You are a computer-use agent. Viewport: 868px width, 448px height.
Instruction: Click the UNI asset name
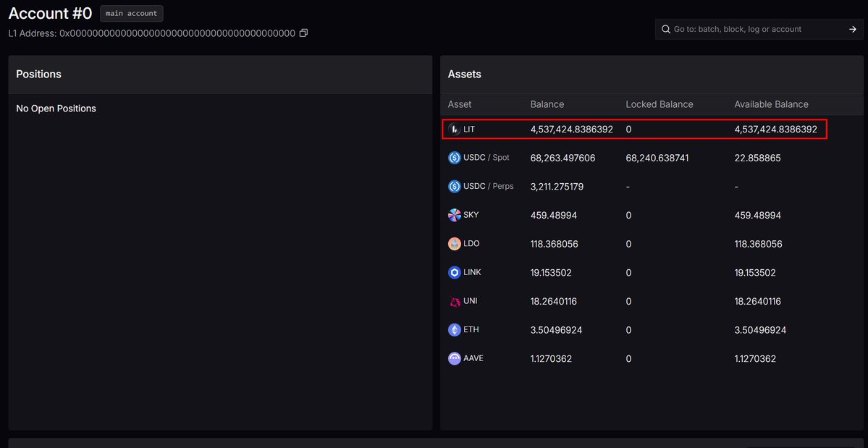pyautogui.click(x=470, y=301)
